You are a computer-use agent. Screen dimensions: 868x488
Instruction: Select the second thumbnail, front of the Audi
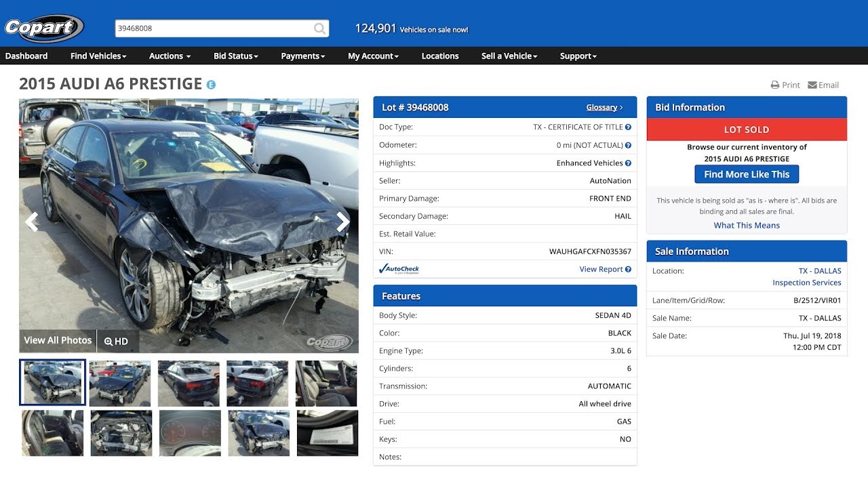point(120,384)
